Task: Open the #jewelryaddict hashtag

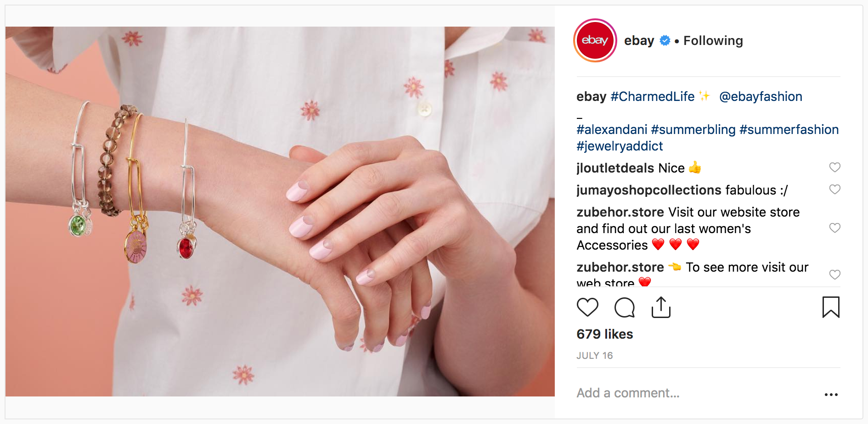Action: [620, 146]
